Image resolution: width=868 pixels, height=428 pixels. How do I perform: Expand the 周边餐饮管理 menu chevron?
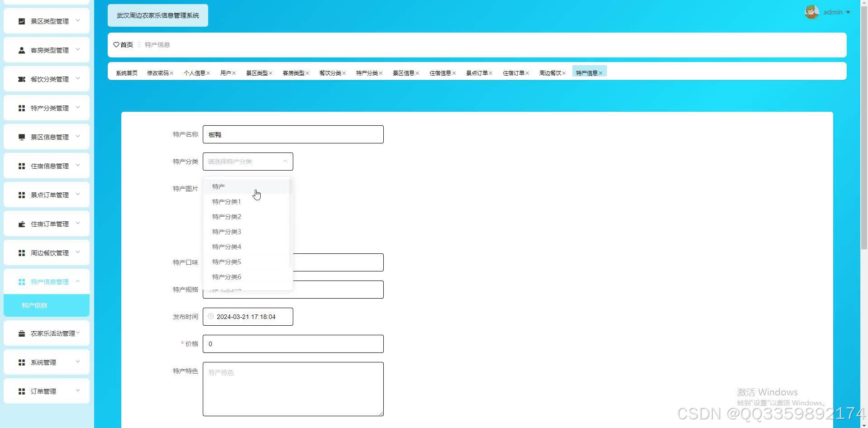coord(78,252)
